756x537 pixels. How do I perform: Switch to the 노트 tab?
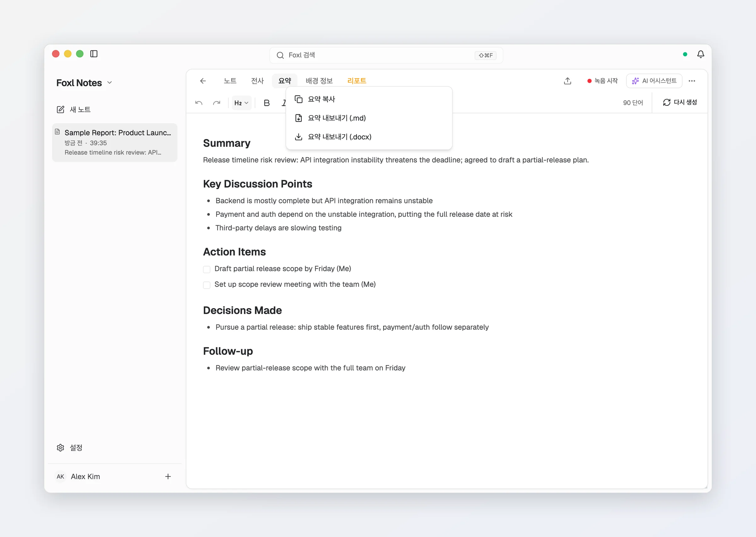230,81
